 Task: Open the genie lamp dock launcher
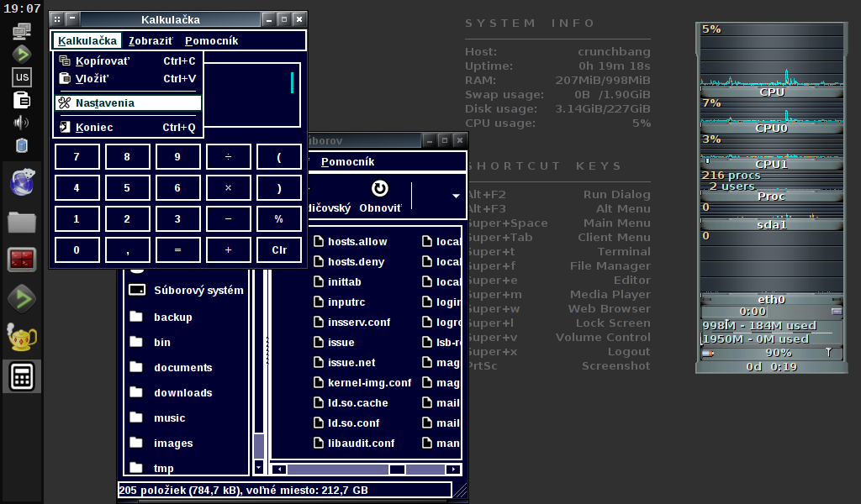[x=22, y=337]
